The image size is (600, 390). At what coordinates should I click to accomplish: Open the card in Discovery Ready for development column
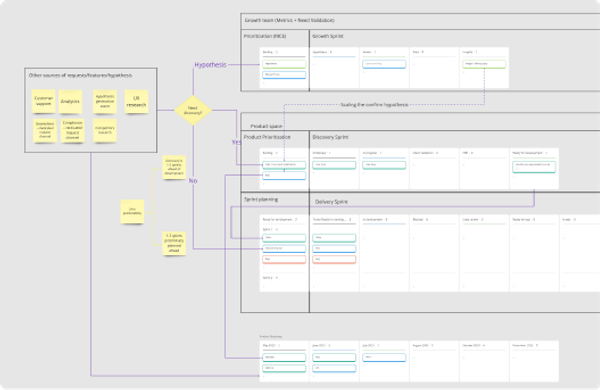click(534, 166)
